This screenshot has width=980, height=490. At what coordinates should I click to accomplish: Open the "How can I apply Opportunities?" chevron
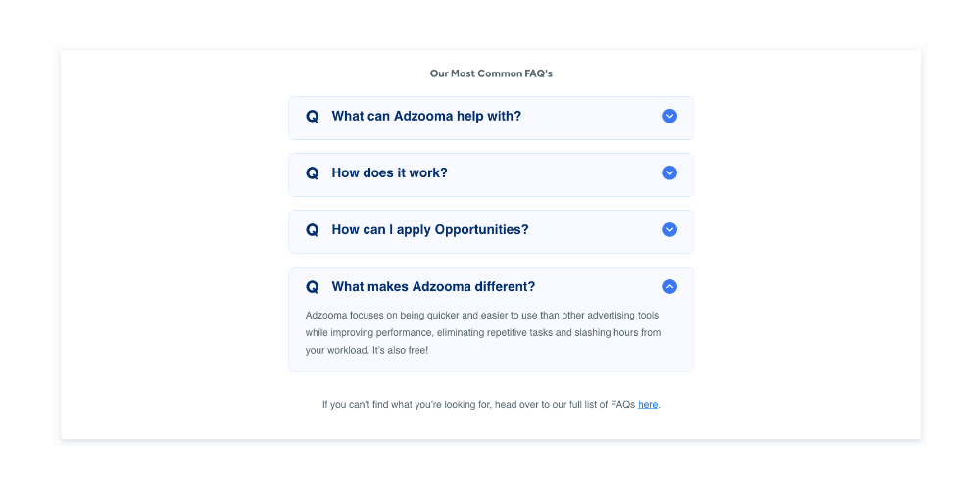coord(669,229)
